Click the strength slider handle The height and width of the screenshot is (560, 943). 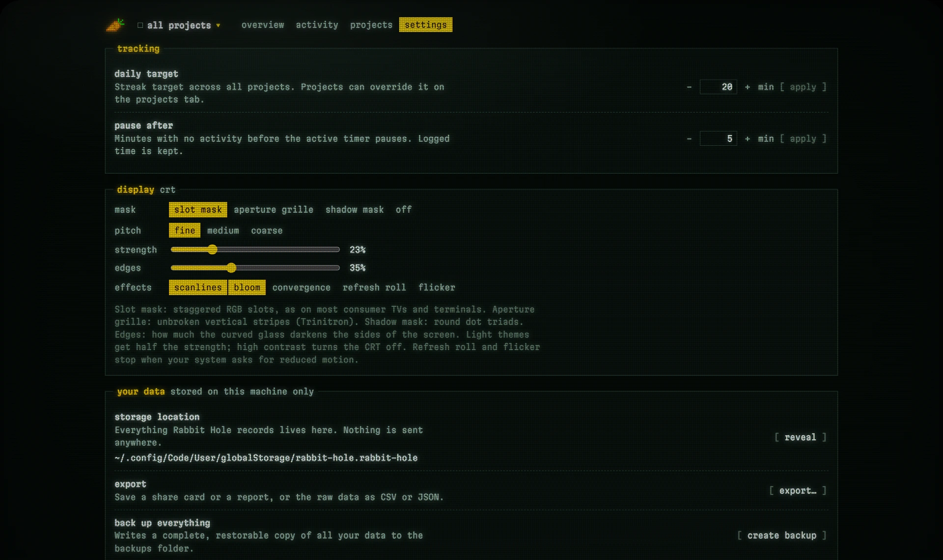coord(212,250)
